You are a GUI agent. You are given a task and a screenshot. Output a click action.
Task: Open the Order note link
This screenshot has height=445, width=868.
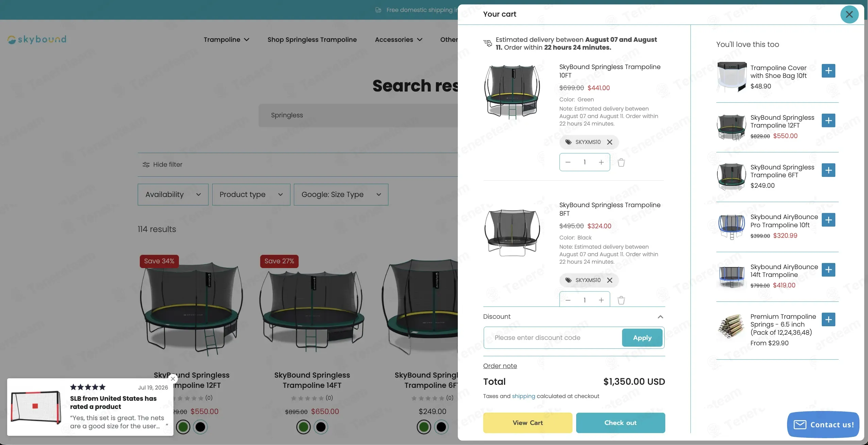(x=500, y=366)
